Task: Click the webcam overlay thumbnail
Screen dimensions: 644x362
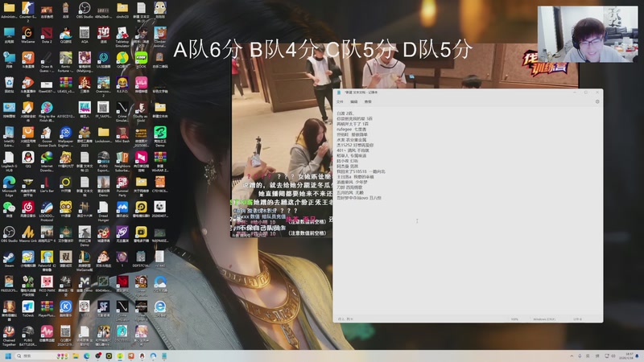Action: [x=588, y=34]
